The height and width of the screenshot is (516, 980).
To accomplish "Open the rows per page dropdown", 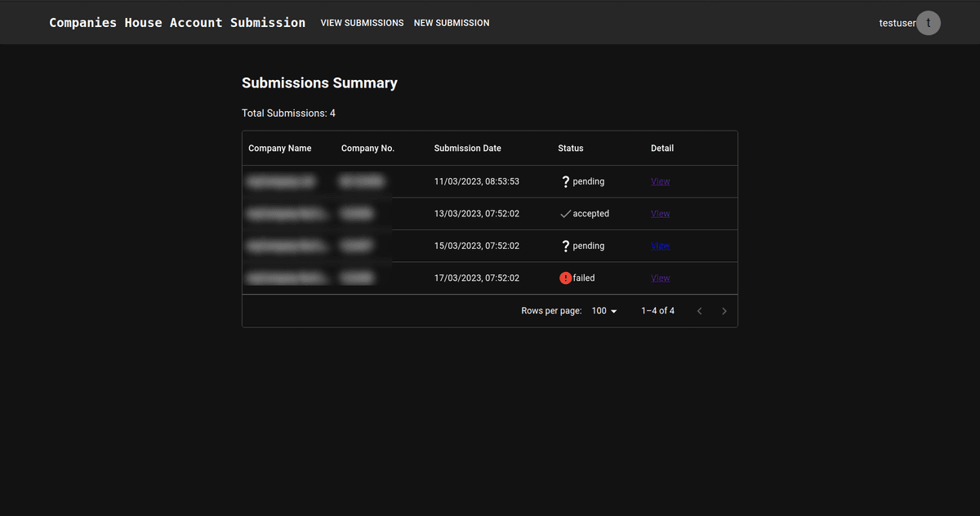I will 604,311.
